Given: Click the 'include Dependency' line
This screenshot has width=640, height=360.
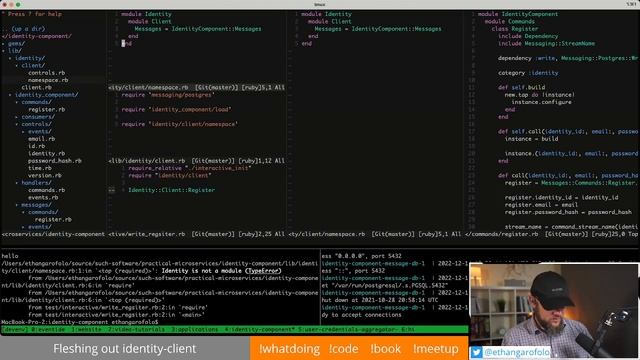Looking at the screenshot, I should 528,36.
